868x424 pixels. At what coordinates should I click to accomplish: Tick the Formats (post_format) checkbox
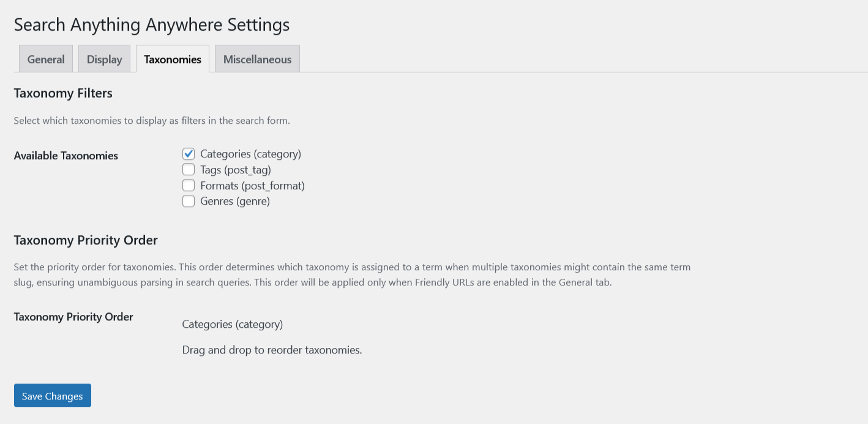click(x=189, y=185)
